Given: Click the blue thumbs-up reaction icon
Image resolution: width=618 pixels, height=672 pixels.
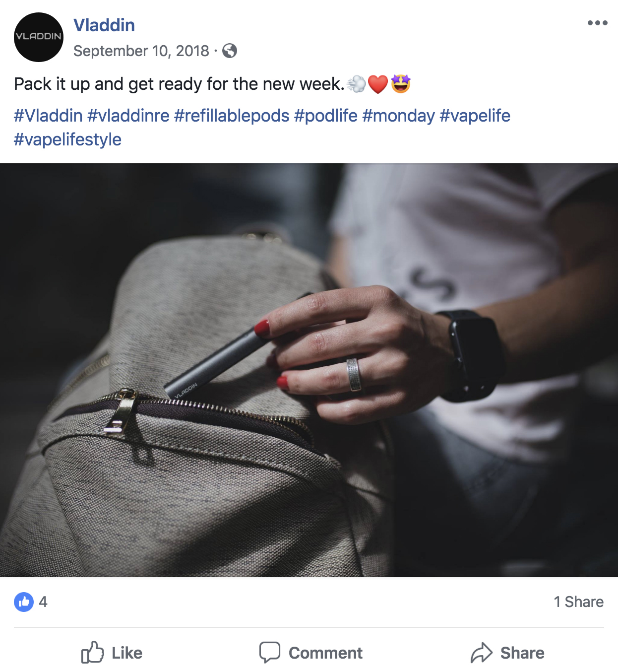Looking at the screenshot, I should tap(24, 602).
